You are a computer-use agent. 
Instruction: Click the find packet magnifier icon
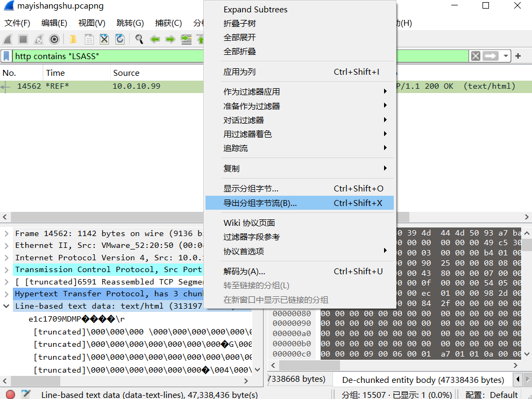click(139, 39)
